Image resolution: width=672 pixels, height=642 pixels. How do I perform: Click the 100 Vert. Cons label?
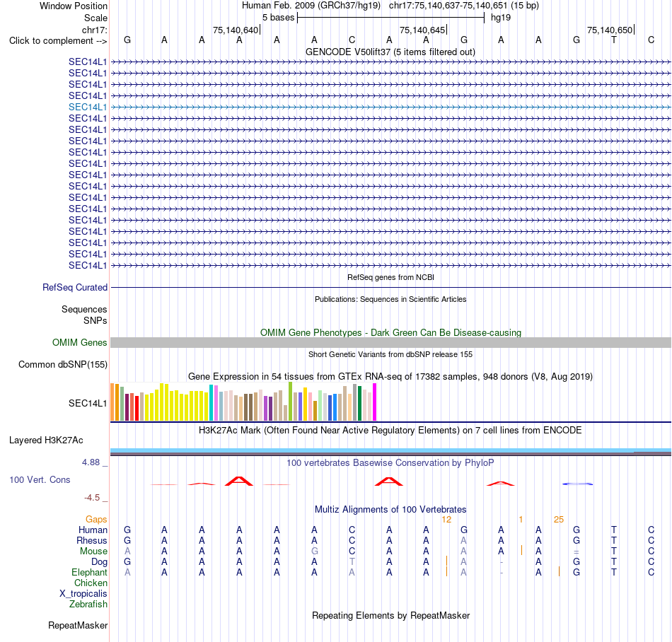click(40, 479)
